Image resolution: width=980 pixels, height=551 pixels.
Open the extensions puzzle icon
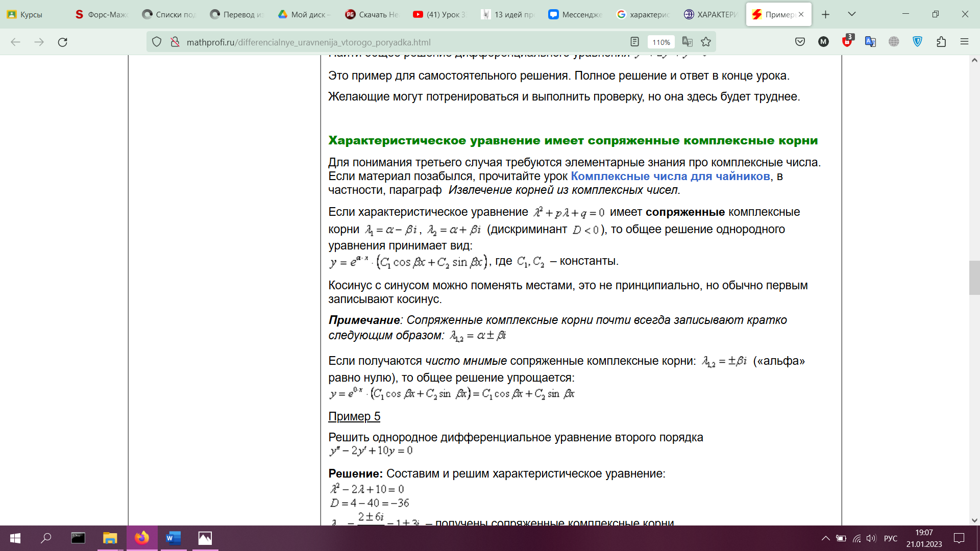click(x=941, y=42)
